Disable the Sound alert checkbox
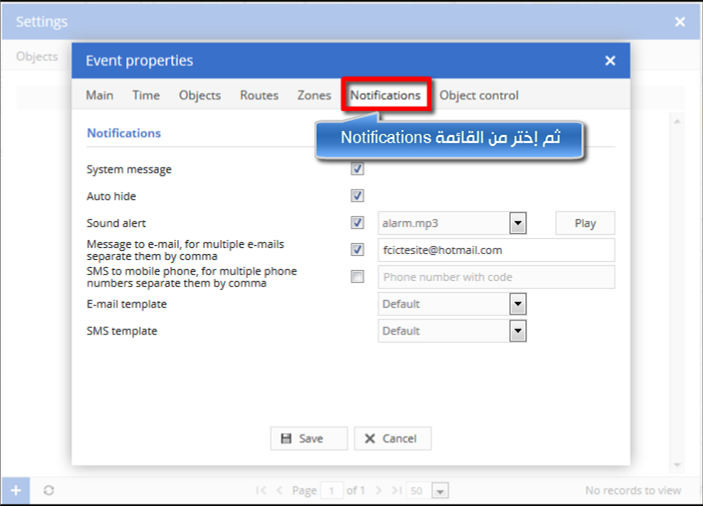The width and height of the screenshot is (703, 506). click(357, 223)
